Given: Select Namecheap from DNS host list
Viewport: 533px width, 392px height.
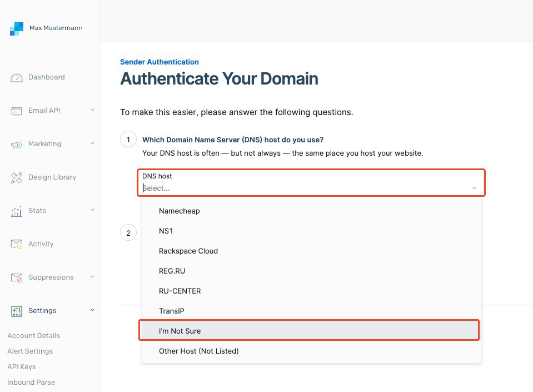Looking at the screenshot, I should 311,211.
